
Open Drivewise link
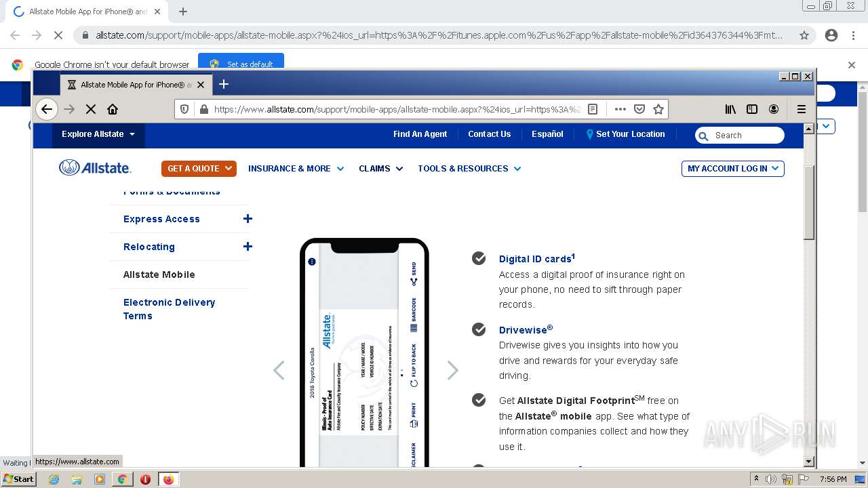coord(526,330)
